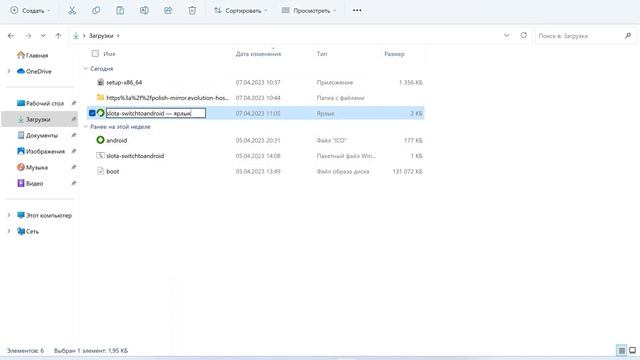Click the Paste clipboard icon

(120, 11)
